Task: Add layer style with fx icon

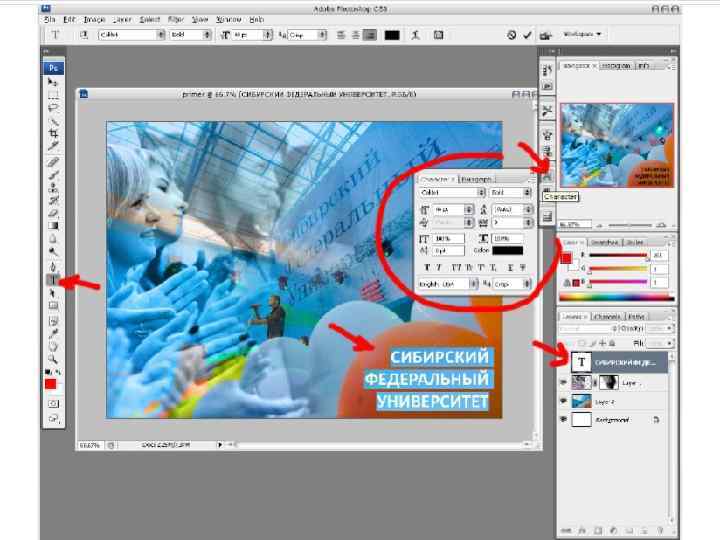Action: (582, 530)
